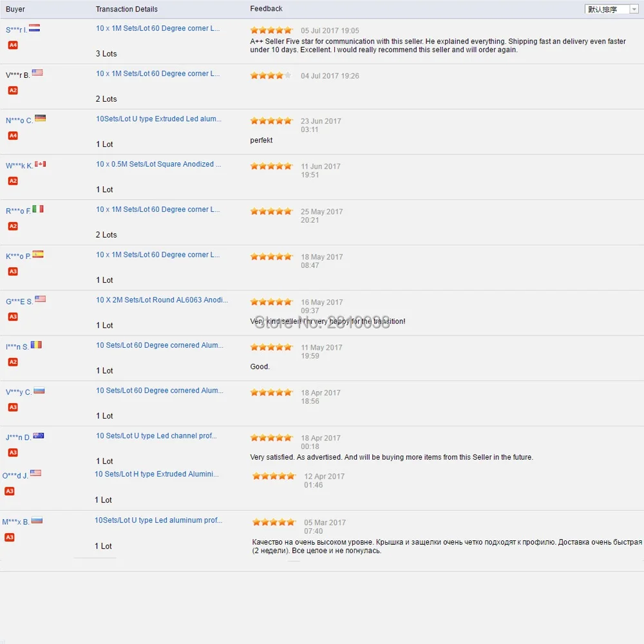
Task: Open buyer profile V***y C.
Action: coord(19,392)
